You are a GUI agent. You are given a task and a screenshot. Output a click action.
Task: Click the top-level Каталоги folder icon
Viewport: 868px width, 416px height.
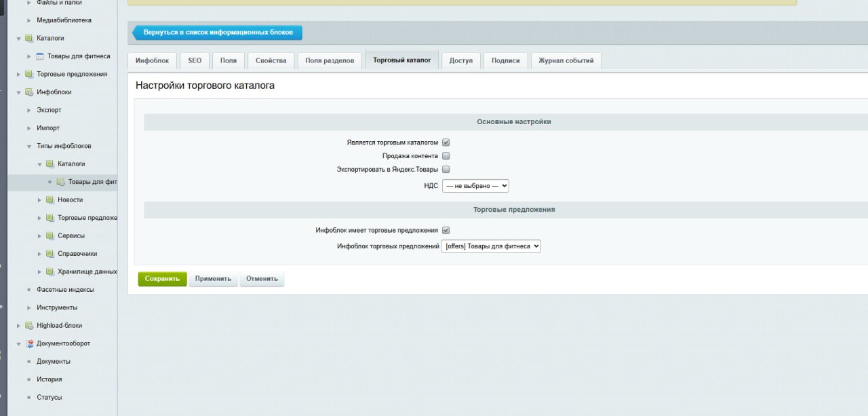(x=28, y=38)
